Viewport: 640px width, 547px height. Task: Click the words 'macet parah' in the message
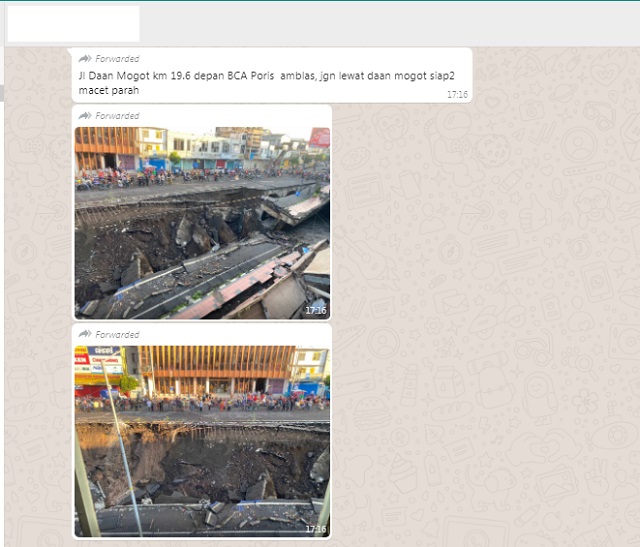pos(108,91)
